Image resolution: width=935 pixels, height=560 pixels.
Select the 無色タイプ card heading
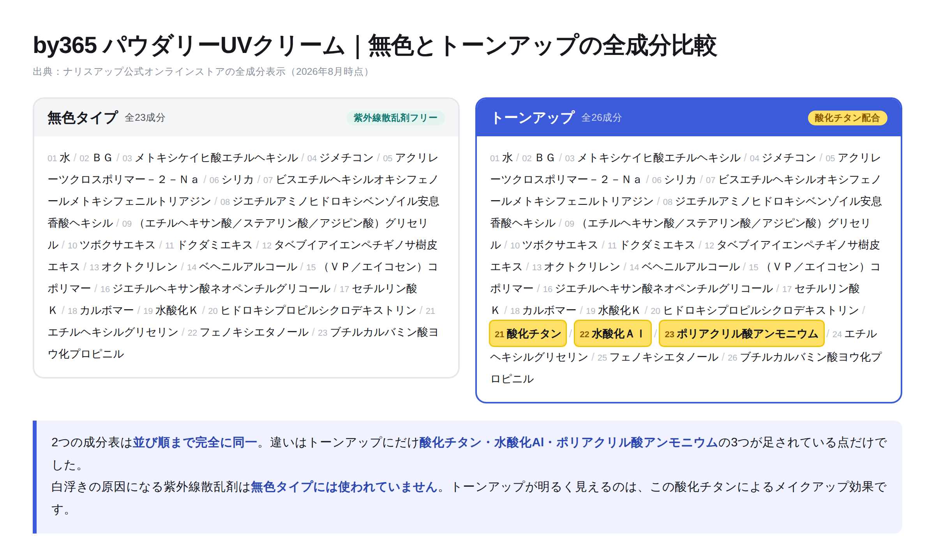(83, 118)
